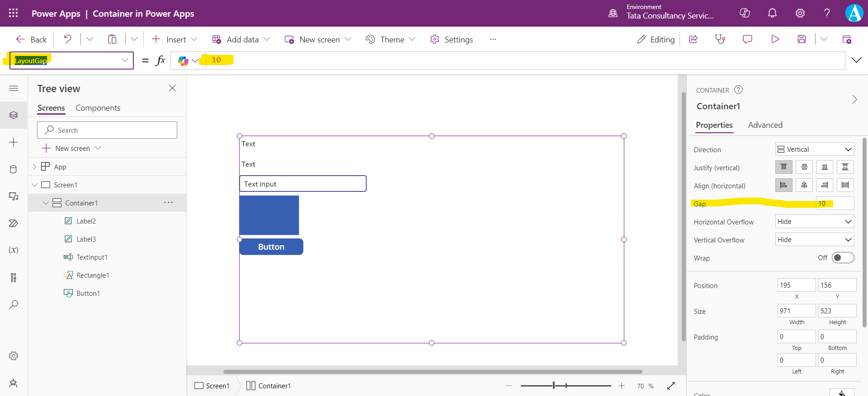Image resolution: width=868 pixels, height=396 pixels.
Task: Open the Direction dropdown set to Vertical
Action: pos(814,149)
